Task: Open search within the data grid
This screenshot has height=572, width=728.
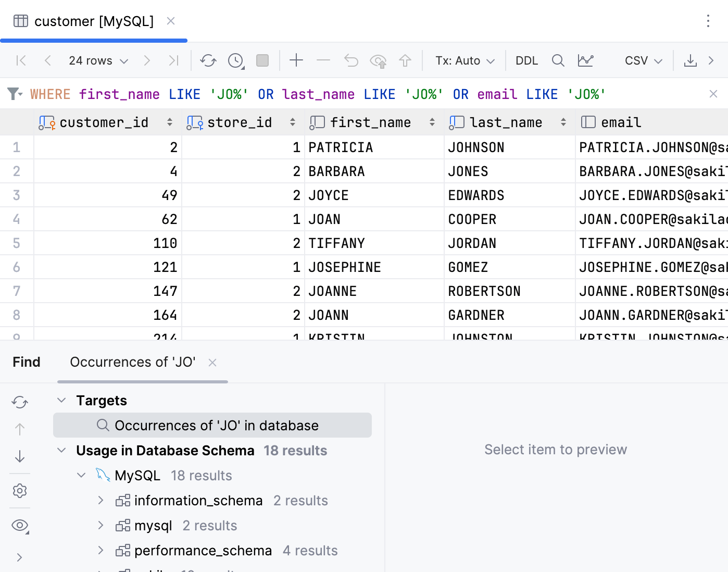Action: click(558, 60)
